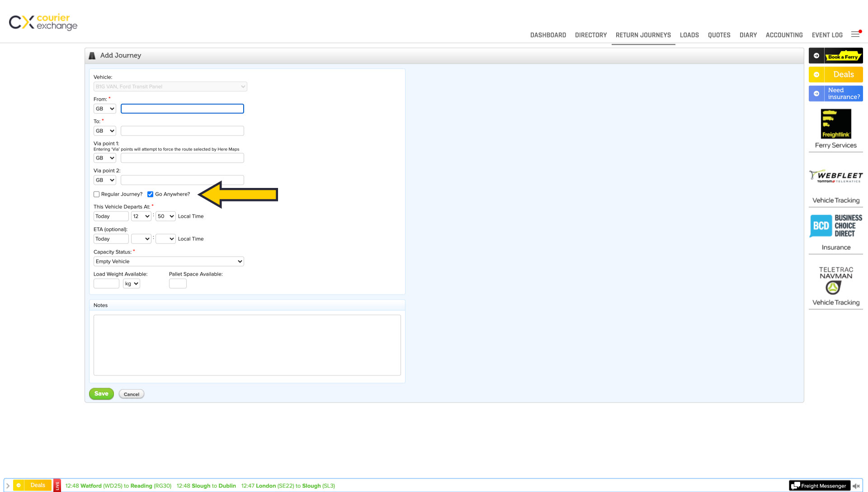Uncheck the Go Anywhere checkbox
The height and width of the screenshot is (492, 868).
point(150,194)
